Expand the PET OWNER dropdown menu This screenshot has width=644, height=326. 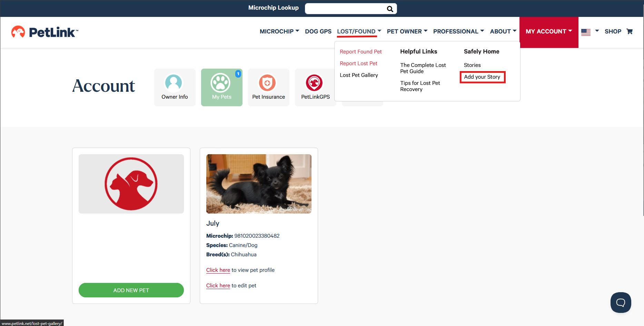coord(407,31)
